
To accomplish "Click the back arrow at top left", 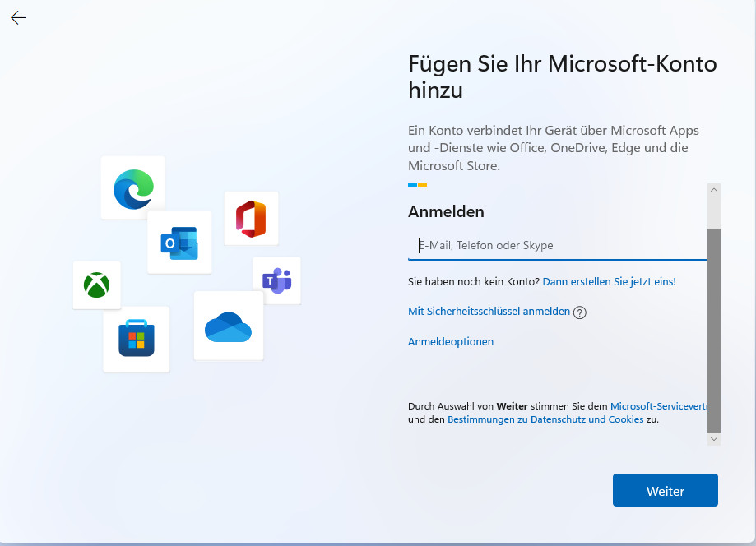I will tap(18, 18).
